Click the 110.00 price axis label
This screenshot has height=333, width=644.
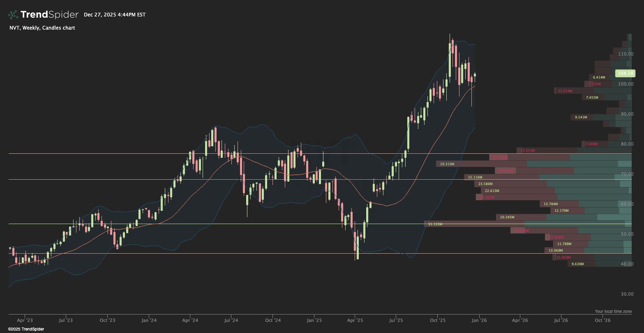point(626,54)
